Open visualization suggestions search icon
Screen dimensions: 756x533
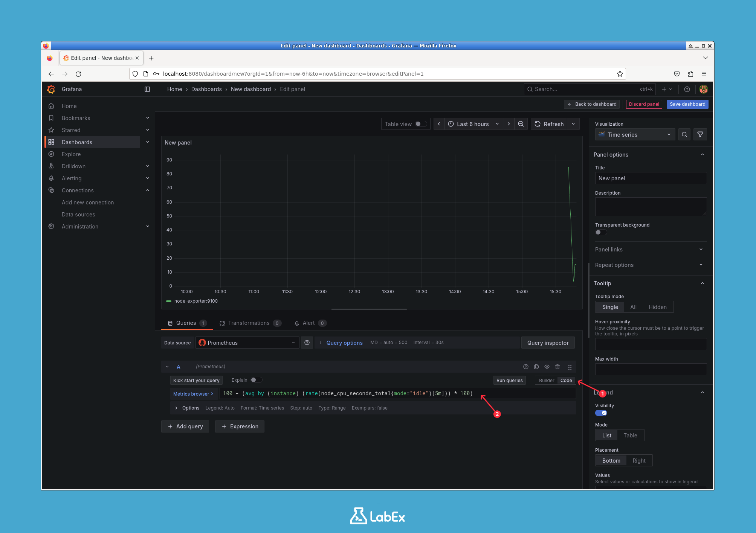click(x=684, y=134)
